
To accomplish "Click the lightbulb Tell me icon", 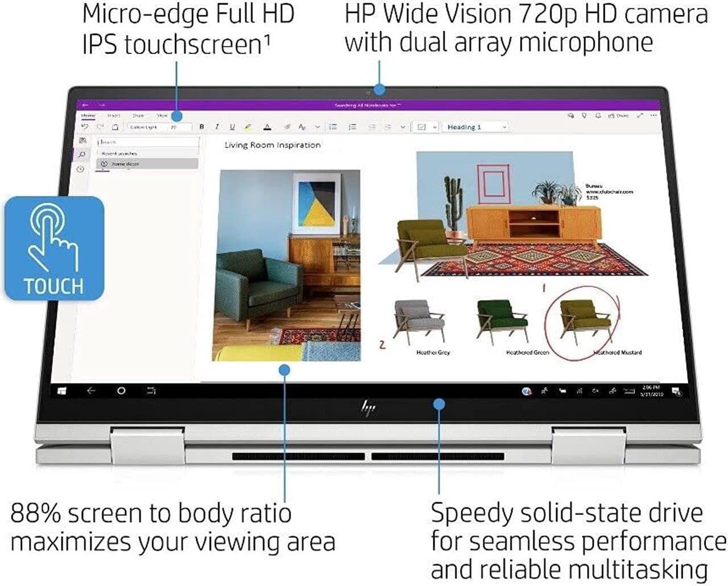I will coord(584,115).
